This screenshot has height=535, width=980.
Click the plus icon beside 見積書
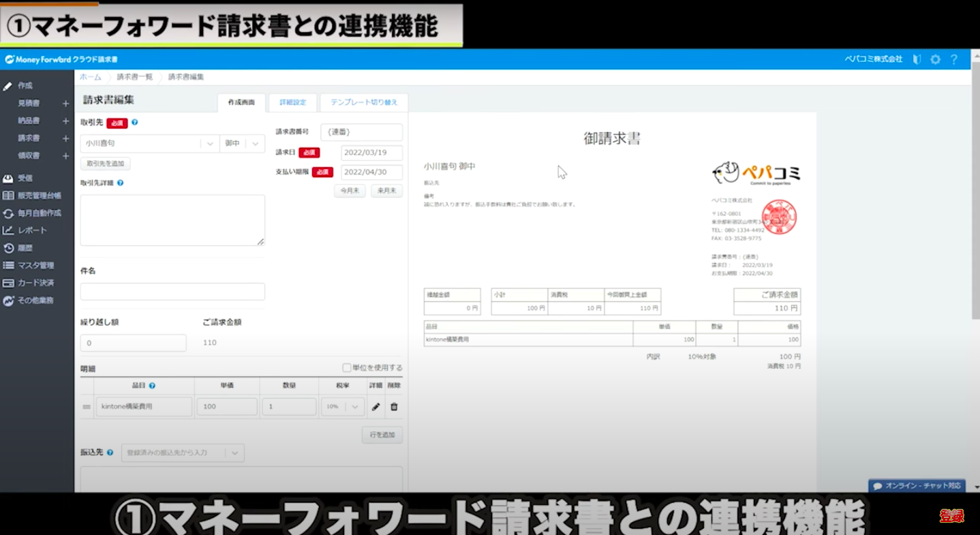pyautogui.click(x=65, y=104)
